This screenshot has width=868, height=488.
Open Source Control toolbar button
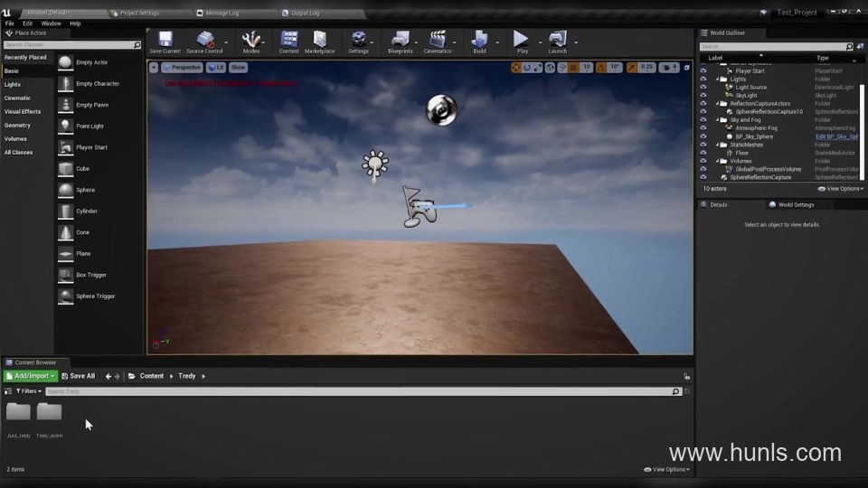tap(205, 42)
